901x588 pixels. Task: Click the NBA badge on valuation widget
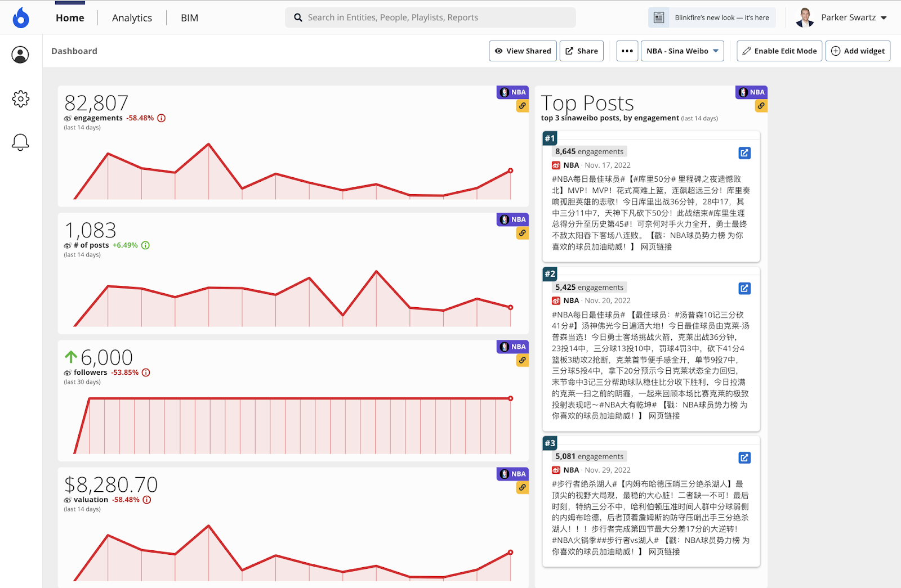[512, 474]
